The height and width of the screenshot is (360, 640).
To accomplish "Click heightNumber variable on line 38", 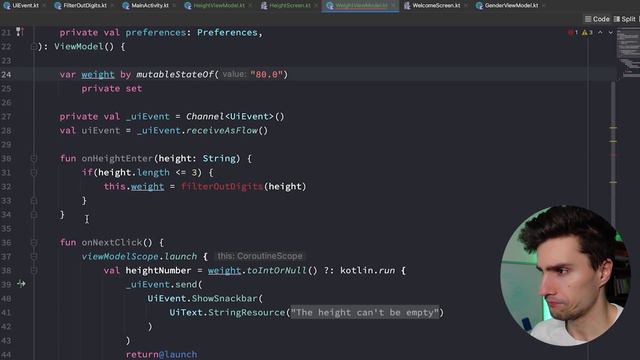I will pyautogui.click(x=158, y=270).
